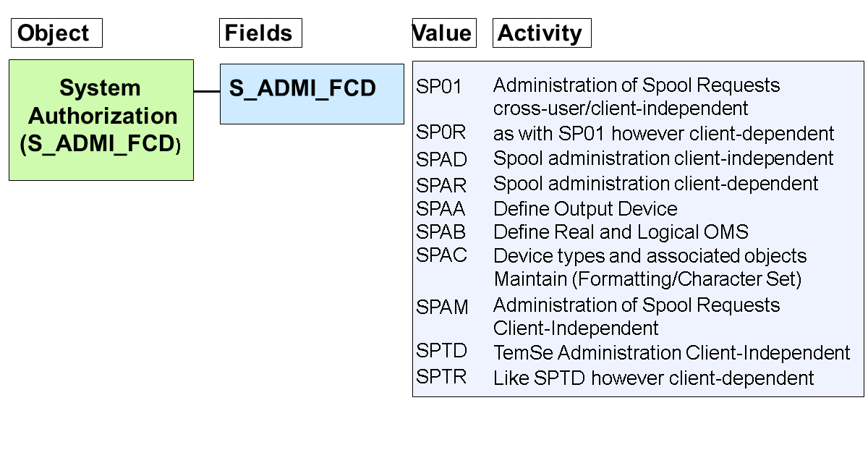Click the SPAM value code
This screenshot has height=463, width=868.
click(442, 307)
